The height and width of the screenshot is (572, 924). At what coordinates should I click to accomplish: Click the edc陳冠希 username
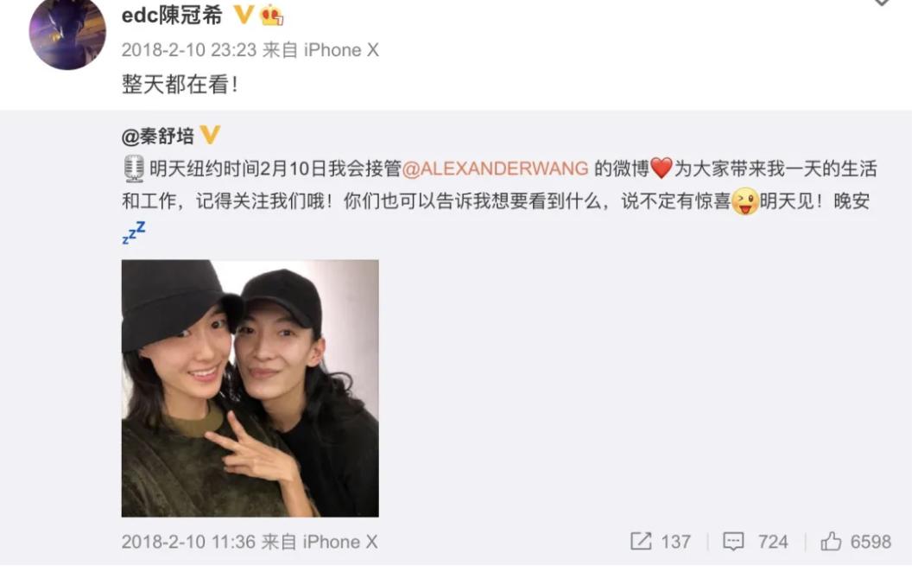pos(172,15)
